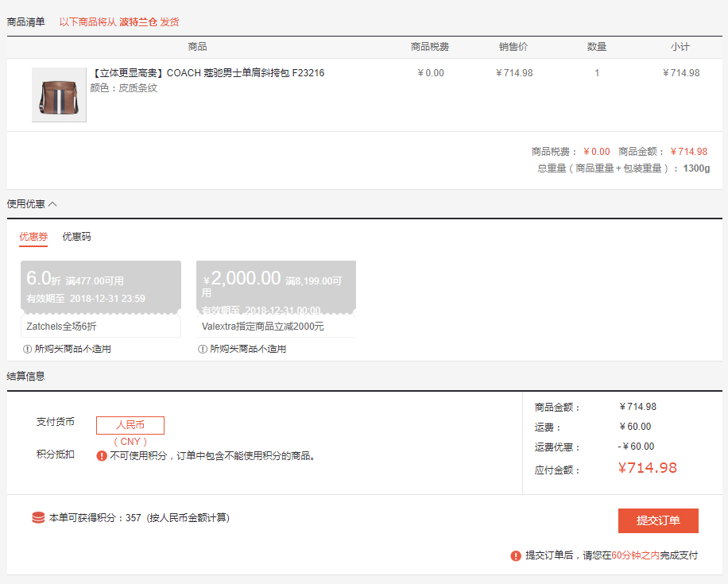Click the 应付金额 total ¥714.98

647,468
